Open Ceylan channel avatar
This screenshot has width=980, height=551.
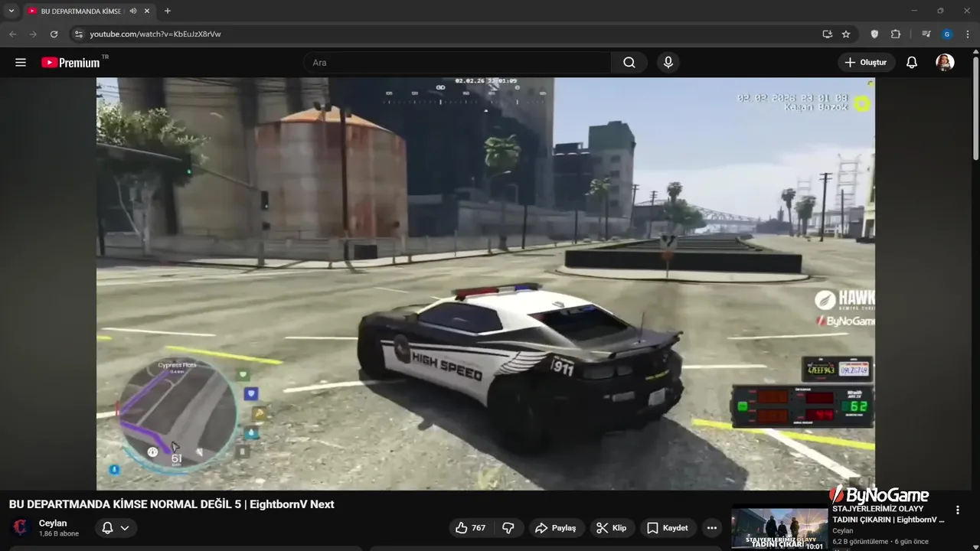point(21,528)
